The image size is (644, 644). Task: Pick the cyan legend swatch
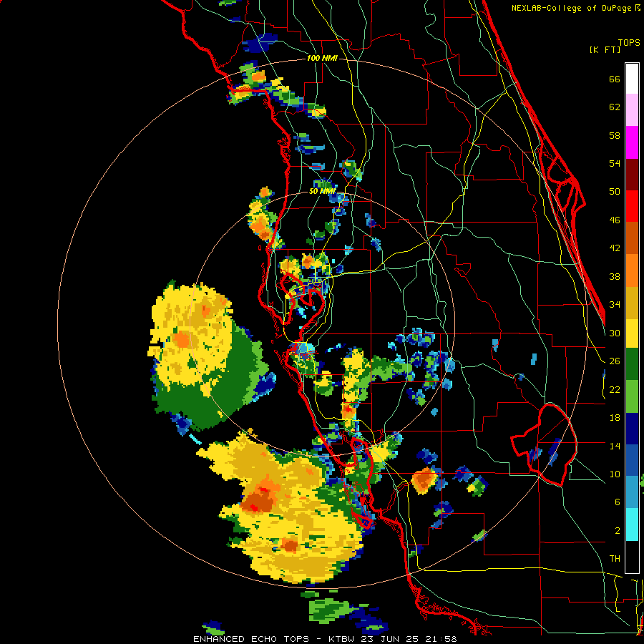pos(632,525)
